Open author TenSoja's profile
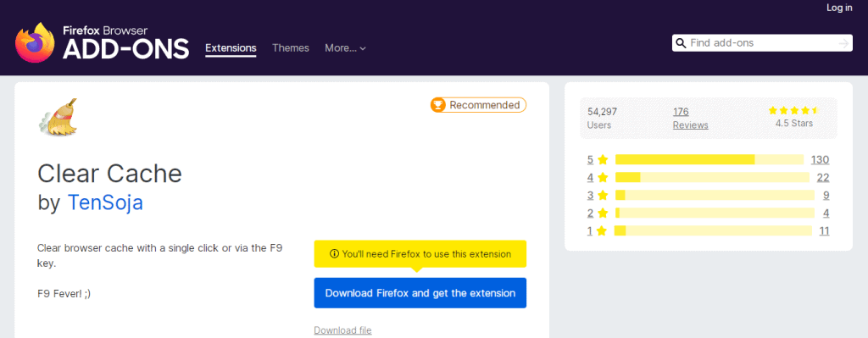The width and height of the screenshot is (868, 338). tap(105, 202)
